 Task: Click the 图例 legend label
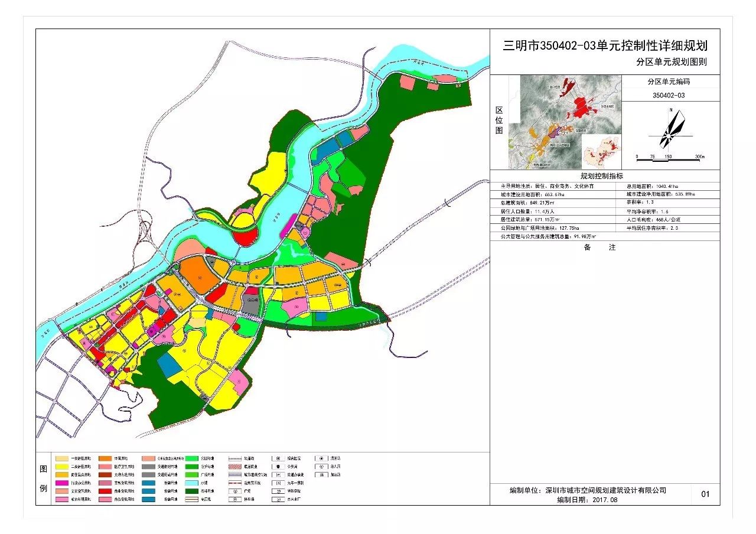(x=43, y=479)
